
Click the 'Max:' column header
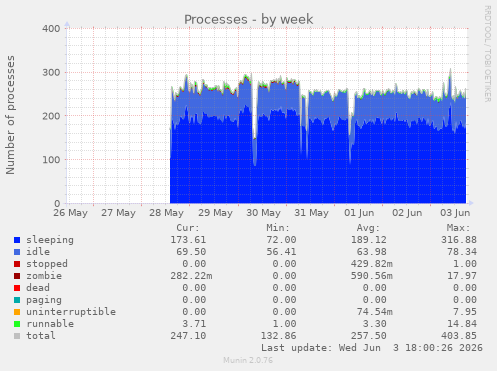pos(458,228)
